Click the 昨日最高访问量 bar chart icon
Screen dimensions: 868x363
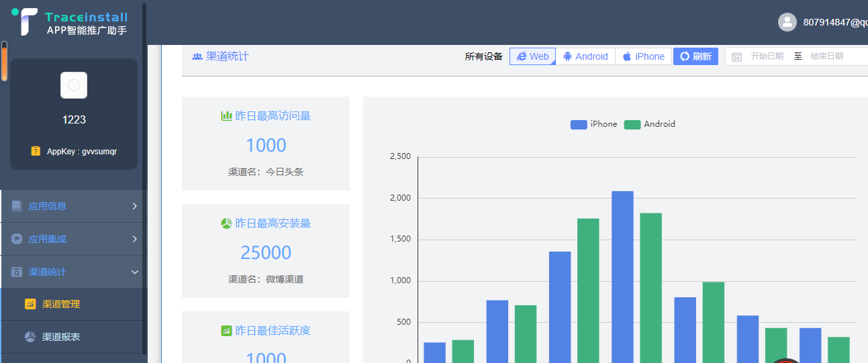pyautogui.click(x=226, y=115)
